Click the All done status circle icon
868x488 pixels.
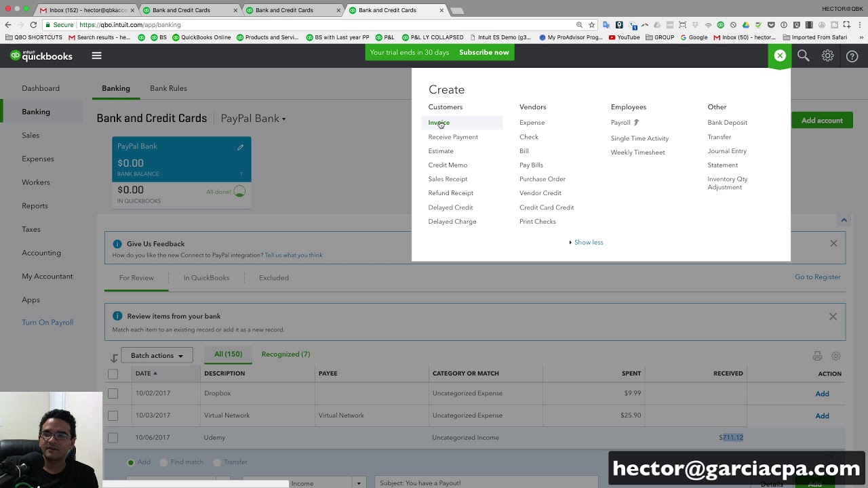point(239,192)
